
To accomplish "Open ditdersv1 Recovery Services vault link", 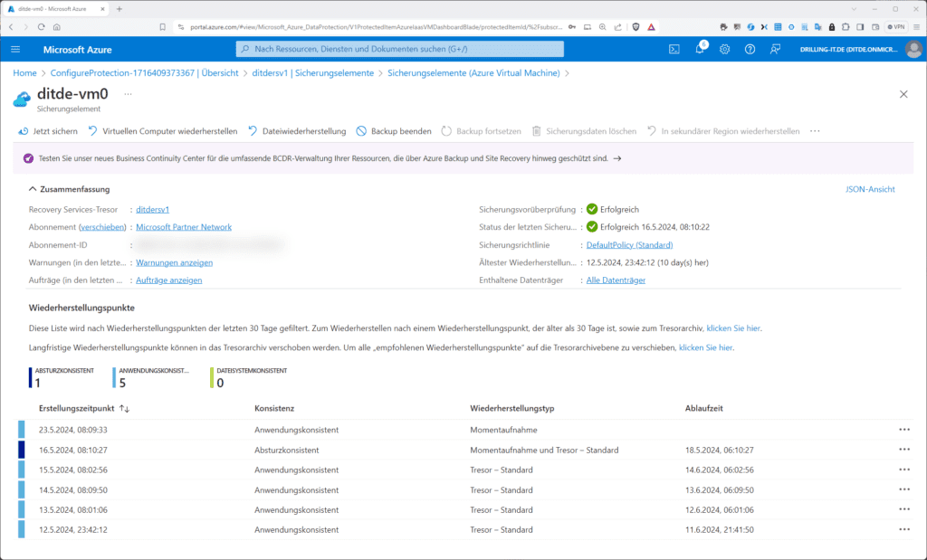I will [152, 209].
